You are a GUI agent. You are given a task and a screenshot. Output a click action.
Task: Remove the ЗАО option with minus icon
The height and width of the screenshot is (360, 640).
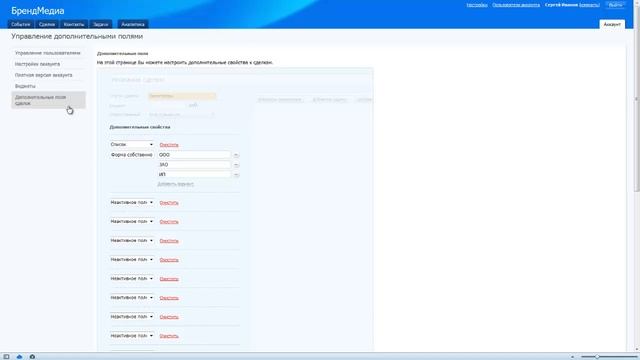236,165
